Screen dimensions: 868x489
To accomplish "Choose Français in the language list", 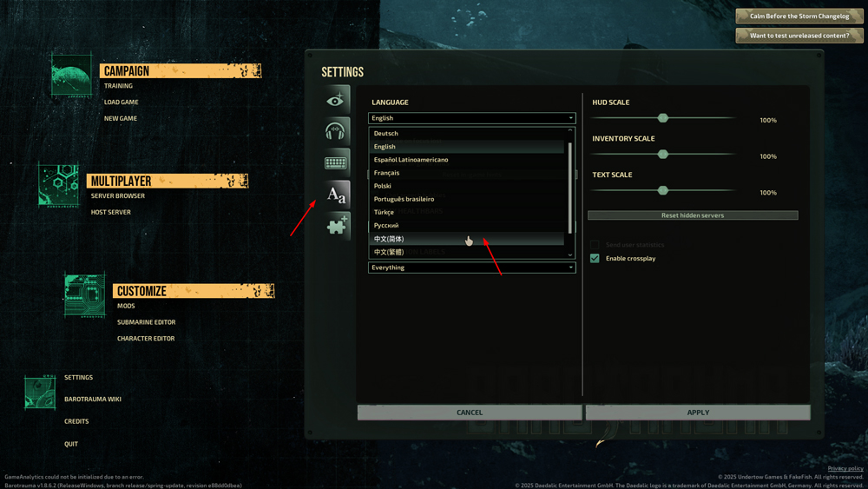I will [467, 173].
